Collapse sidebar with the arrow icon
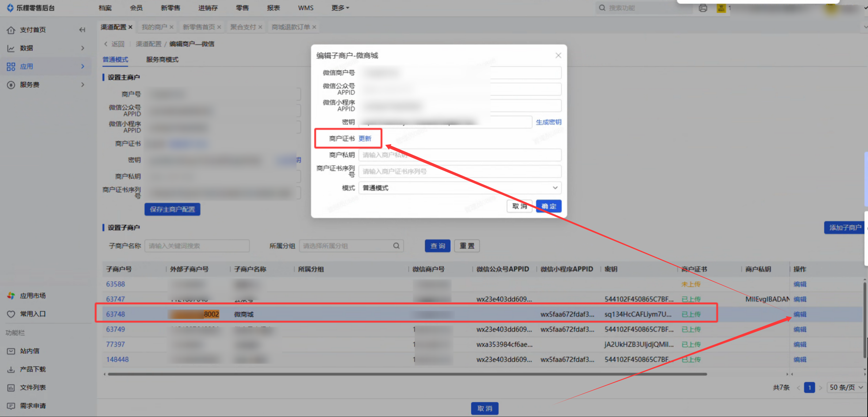Viewport: 868px width, 417px height. [82, 30]
